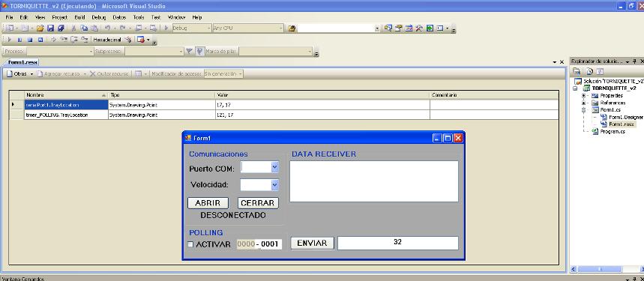Click the ENVIAR button
The width and height of the screenshot is (644, 281).
coord(312,244)
